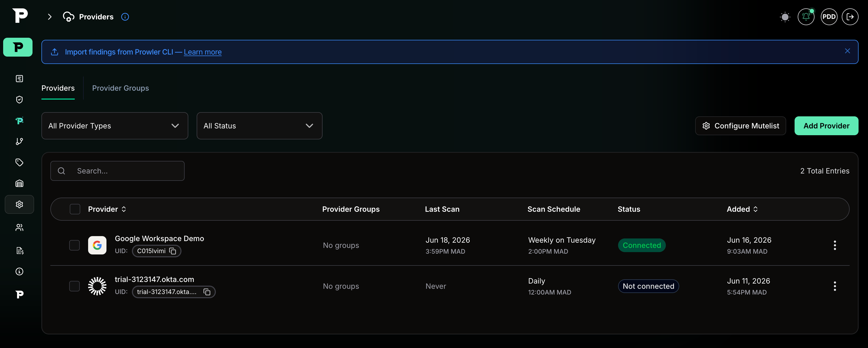Open actions menu for trial-3123147.okta.com
This screenshot has height=348, width=868.
[x=835, y=286]
